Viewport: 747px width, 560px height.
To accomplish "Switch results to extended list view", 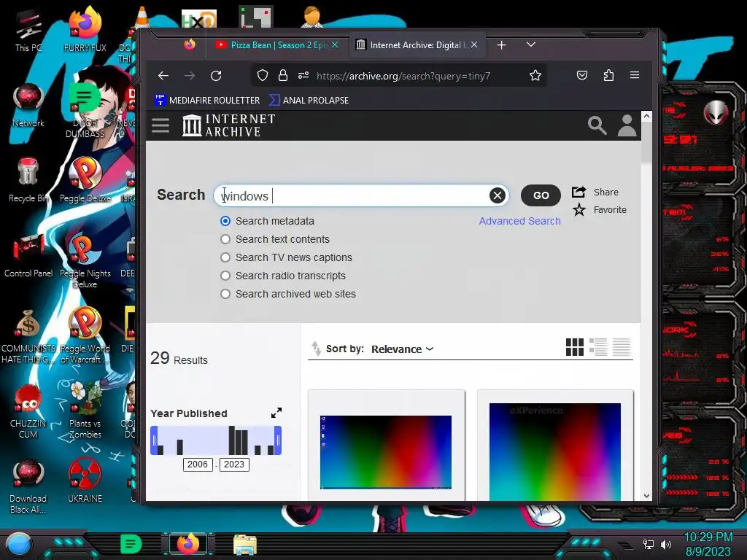I will tap(598, 347).
